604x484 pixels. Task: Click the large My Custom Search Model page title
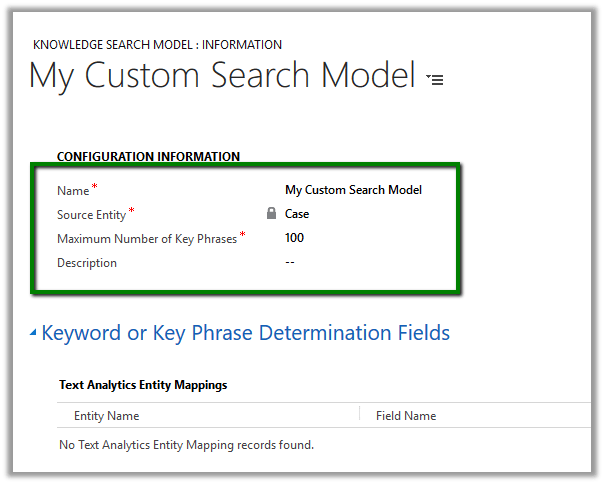pos(222,76)
